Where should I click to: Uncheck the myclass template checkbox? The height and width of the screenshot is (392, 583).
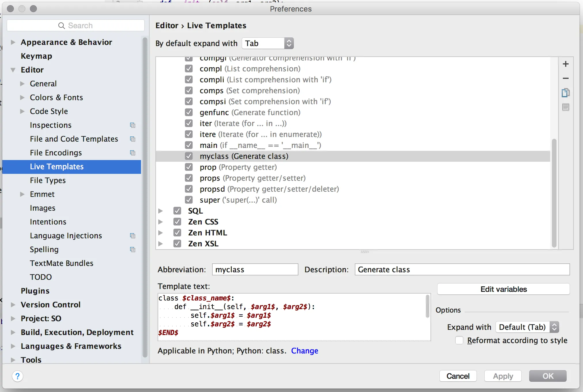[x=189, y=156]
